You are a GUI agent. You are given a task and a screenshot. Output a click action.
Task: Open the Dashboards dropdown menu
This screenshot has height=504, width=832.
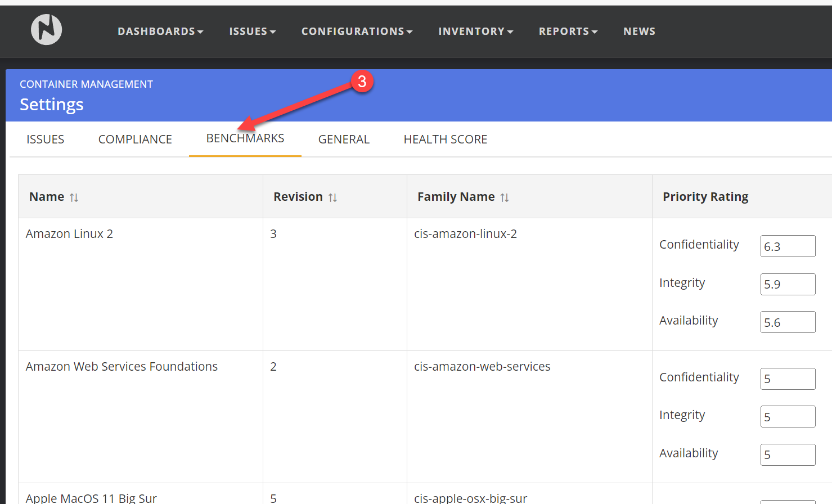pyautogui.click(x=160, y=31)
